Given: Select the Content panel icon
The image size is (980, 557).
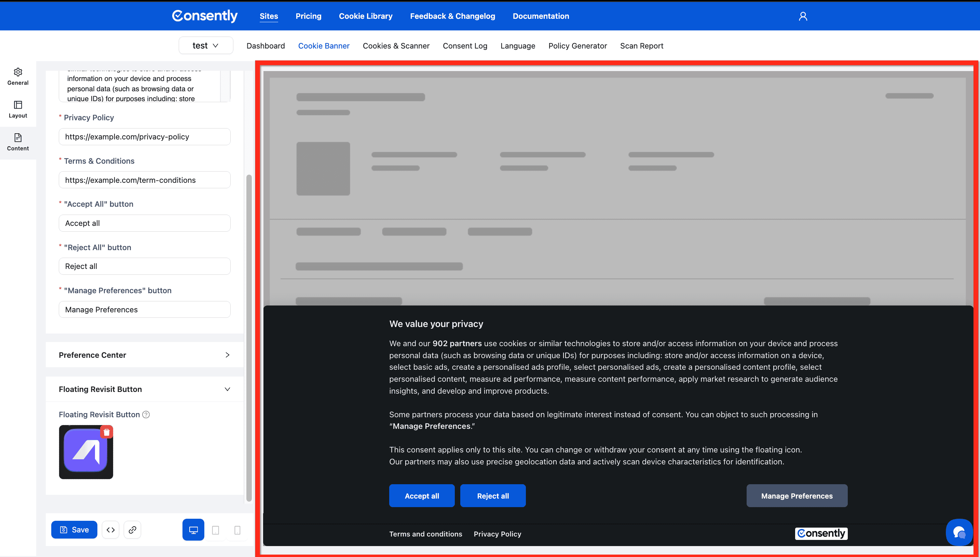Looking at the screenshot, I should [x=17, y=142].
